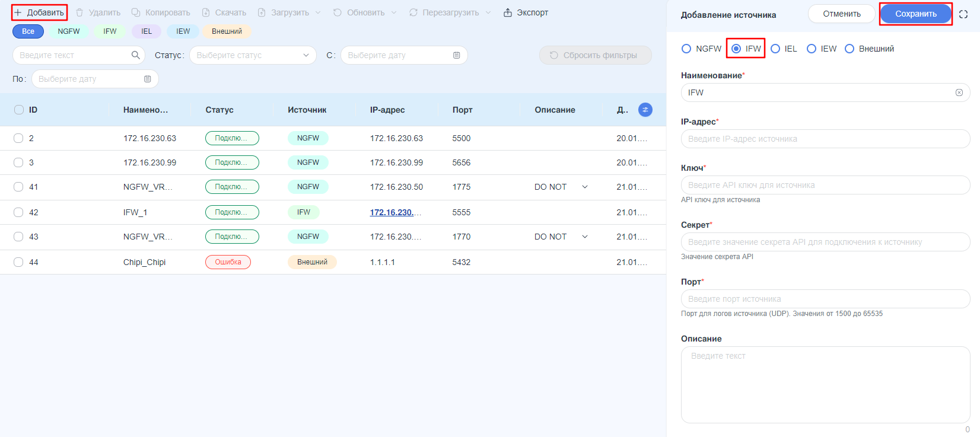Select the IEL radio button
Screen dimensions: 980x437
(775, 49)
